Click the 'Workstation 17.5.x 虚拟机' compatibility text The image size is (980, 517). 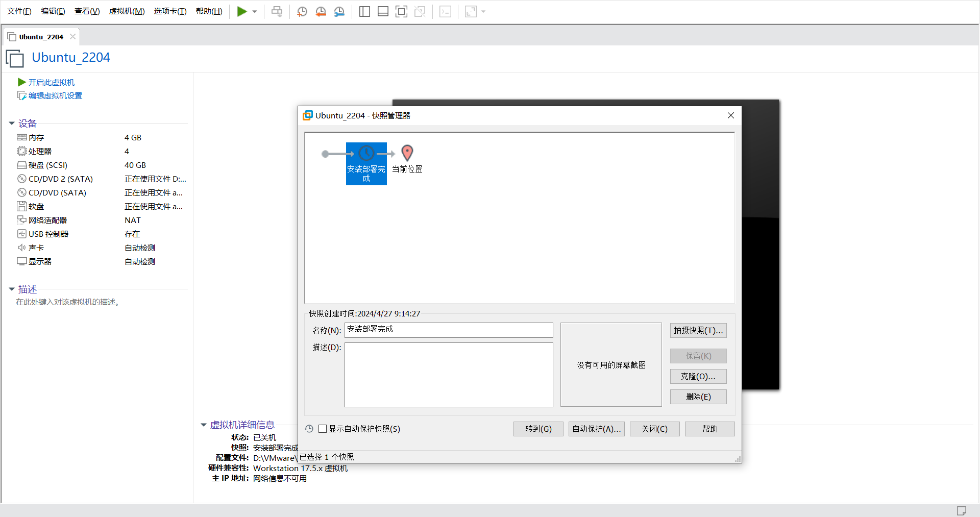click(300, 468)
